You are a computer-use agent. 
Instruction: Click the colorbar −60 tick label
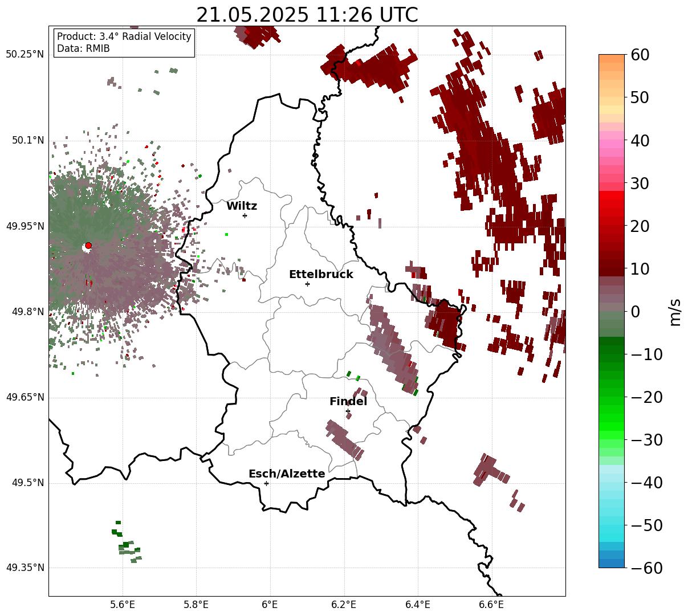tap(646, 568)
